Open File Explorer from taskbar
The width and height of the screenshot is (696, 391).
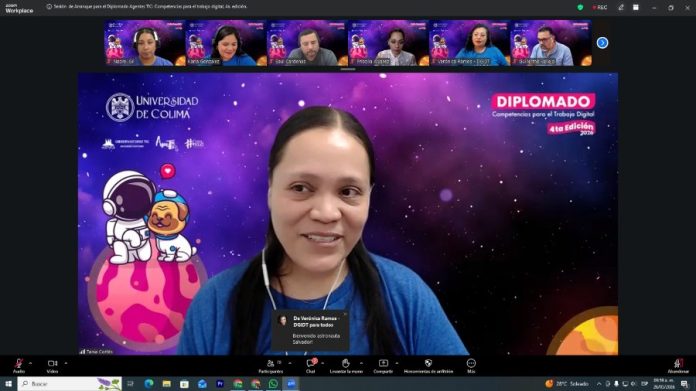coord(166,384)
